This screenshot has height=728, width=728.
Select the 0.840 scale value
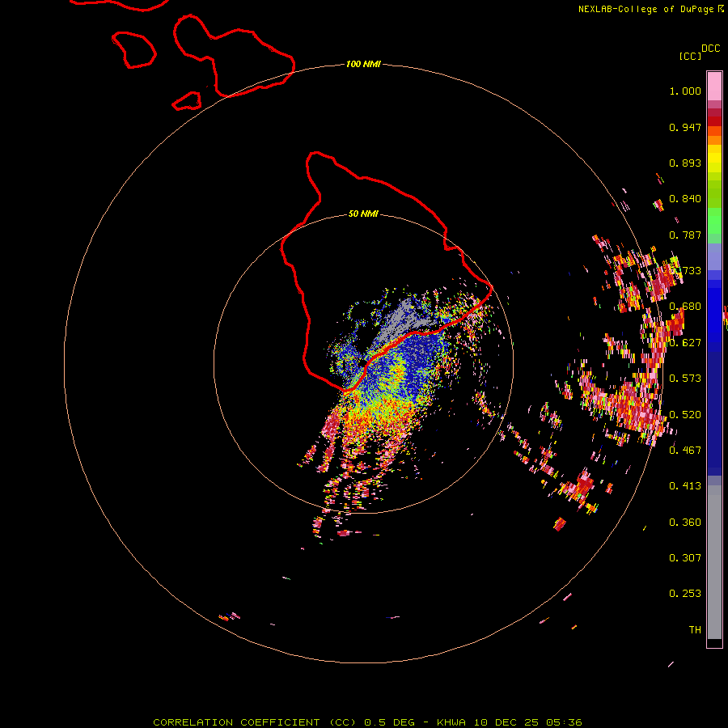pyautogui.click(x=685, y=199)
